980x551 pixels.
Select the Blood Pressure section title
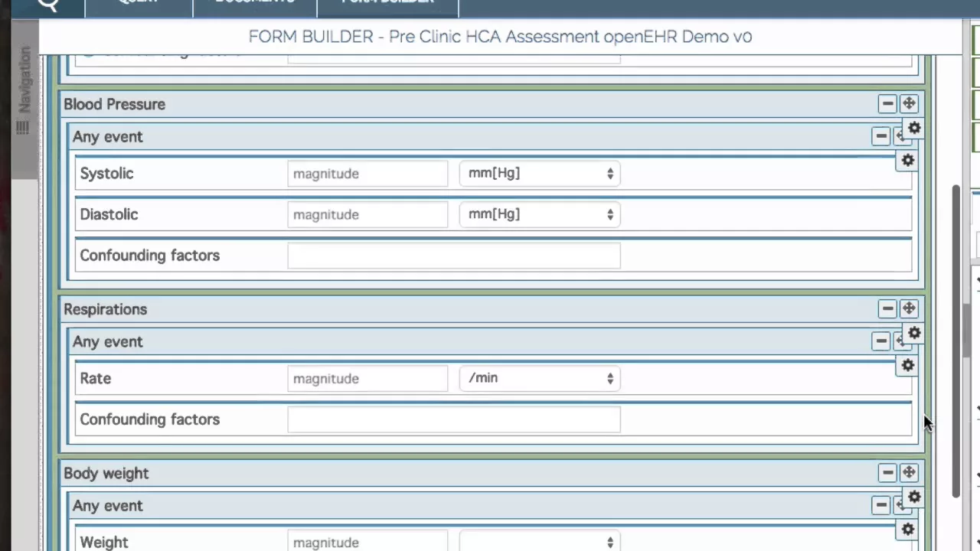[114, 104]
